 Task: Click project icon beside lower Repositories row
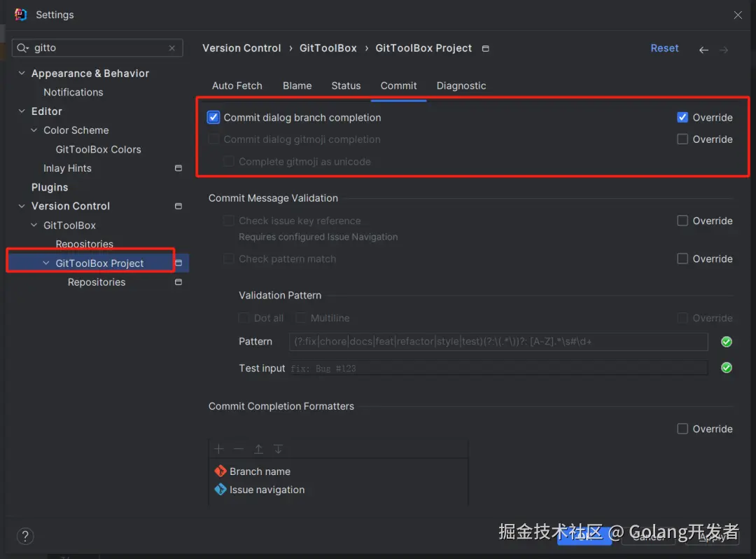pos(178,282)
